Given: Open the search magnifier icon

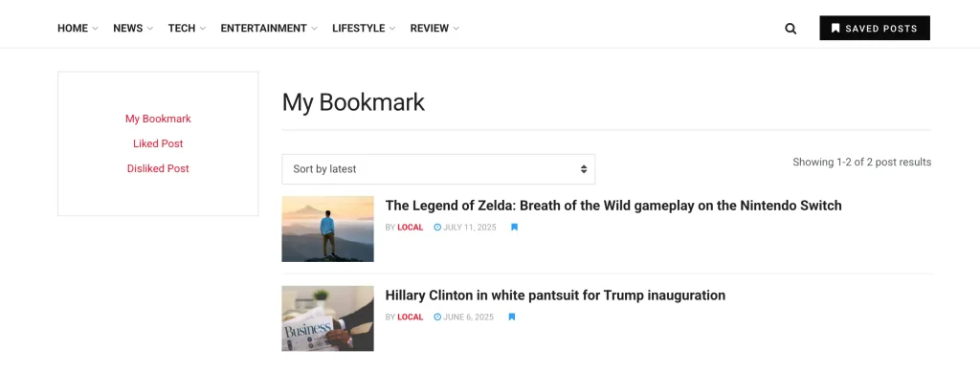Looking at the screenshot, I should pyautogui.click(x=791, y=29).
